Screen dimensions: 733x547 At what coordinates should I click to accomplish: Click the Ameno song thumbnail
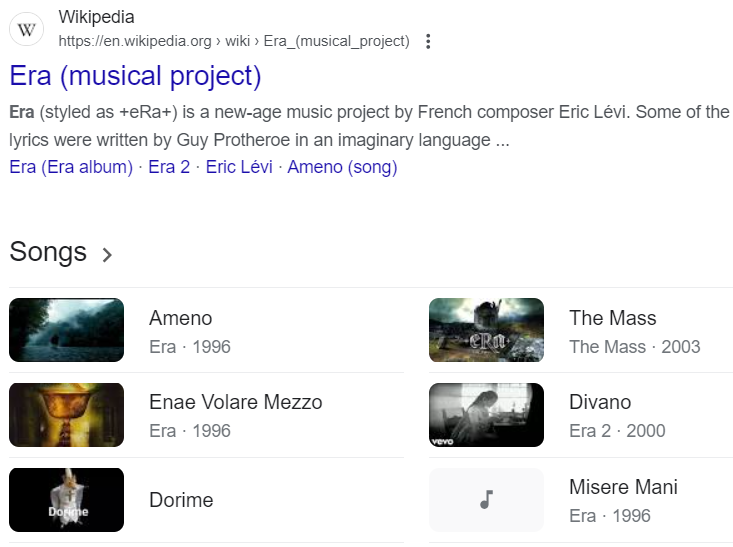[x=66, y=330]
